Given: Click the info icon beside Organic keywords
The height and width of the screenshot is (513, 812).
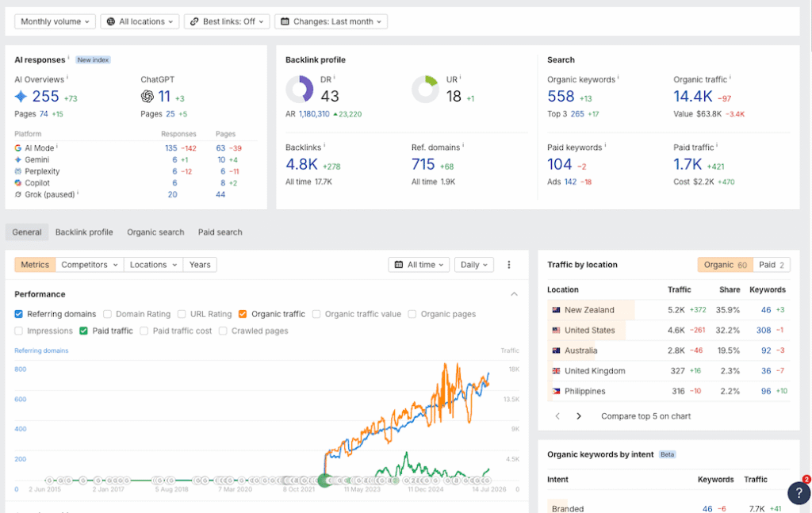Looking at the screenshot, I should [619, 78].
